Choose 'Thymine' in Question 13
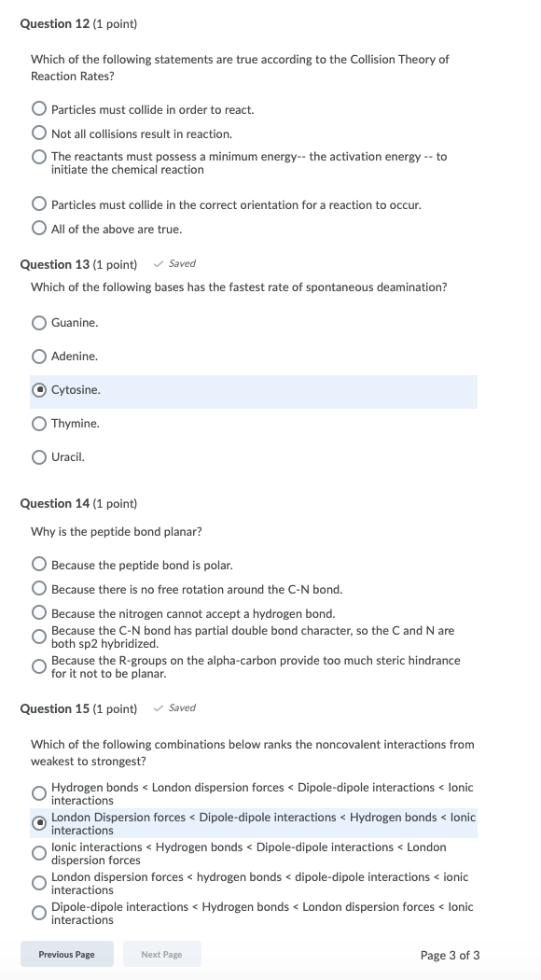541x980 pixels. (39, 423)
